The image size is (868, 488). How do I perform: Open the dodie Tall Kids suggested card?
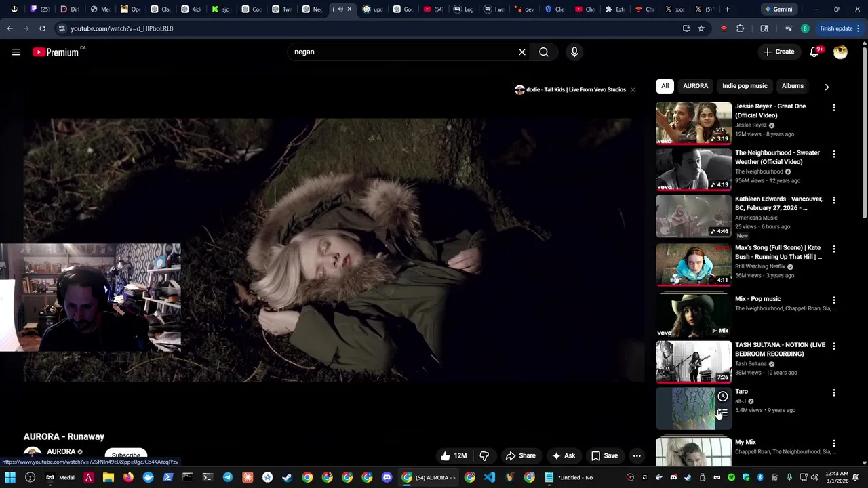click(570, 89)
